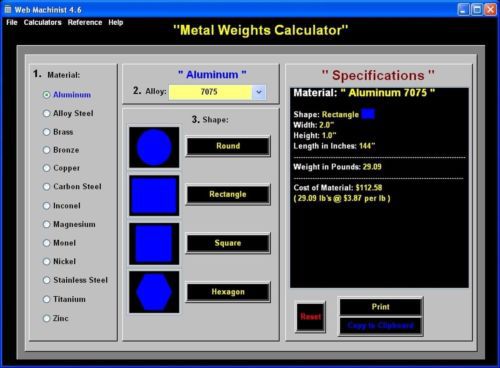Click the Web Machinist title bar icon
The image size is (500, 368).
(x=8, y=9)
